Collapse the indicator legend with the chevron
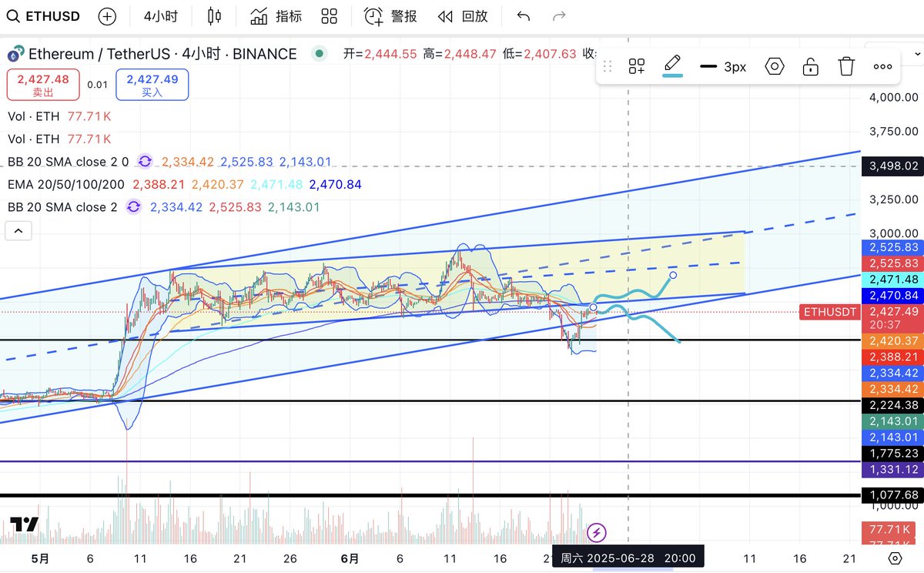The width and height of the screenshot is (924, 573). 19,230
